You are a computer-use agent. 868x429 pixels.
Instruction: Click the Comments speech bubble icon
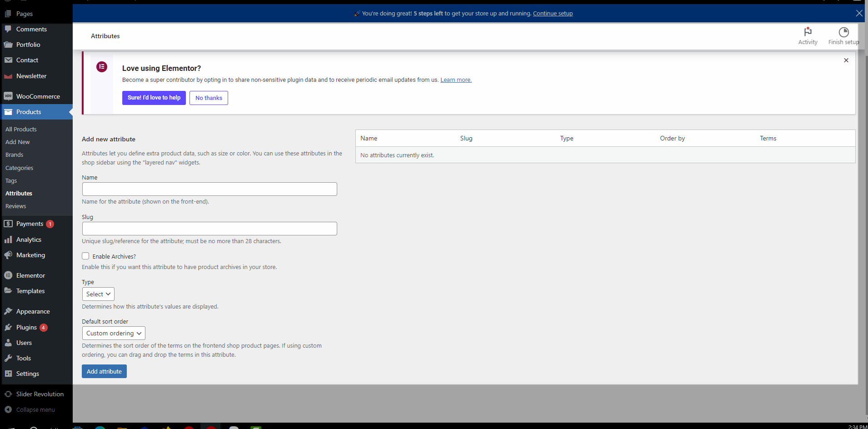(x=8, y=29)
